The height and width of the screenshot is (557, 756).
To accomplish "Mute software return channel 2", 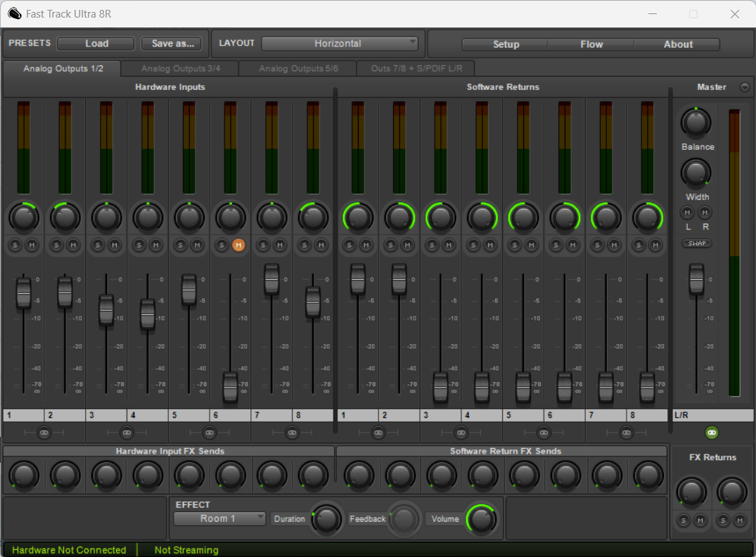I will point(407,245).
